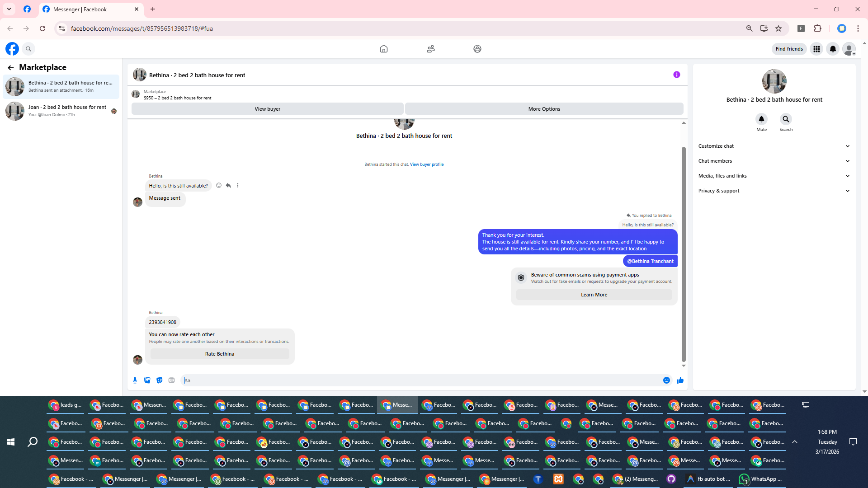Open the Find friends button
The image size is (868, 488).
coord(789,49)
